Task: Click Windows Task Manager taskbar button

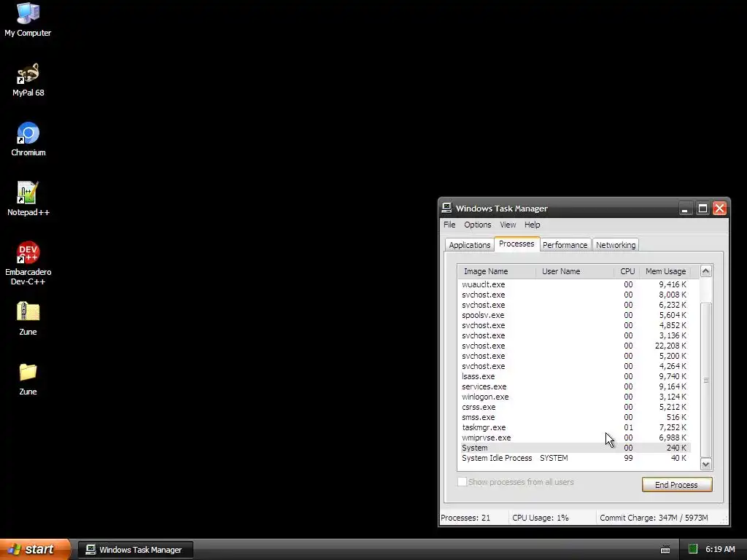Action: click(x=135, y=550)
